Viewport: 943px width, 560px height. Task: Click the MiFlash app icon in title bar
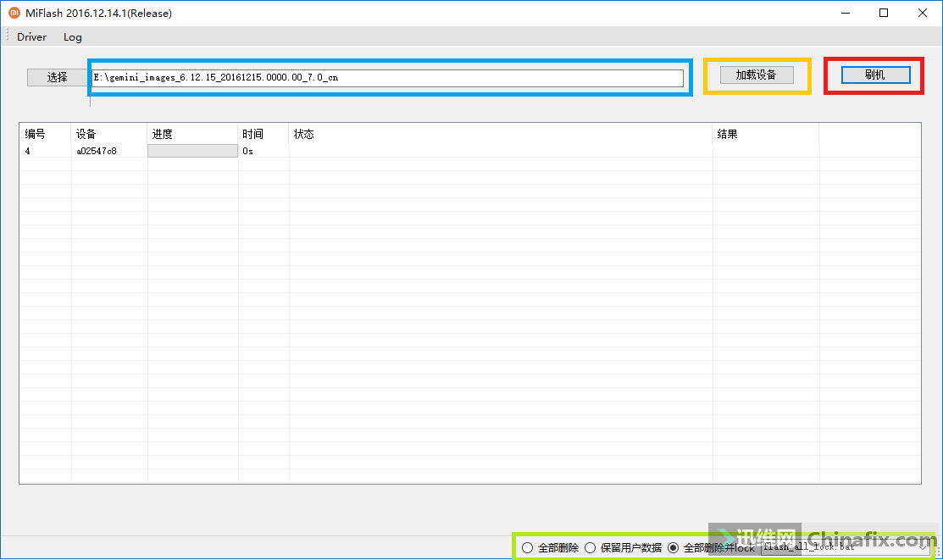coord(14,13)
